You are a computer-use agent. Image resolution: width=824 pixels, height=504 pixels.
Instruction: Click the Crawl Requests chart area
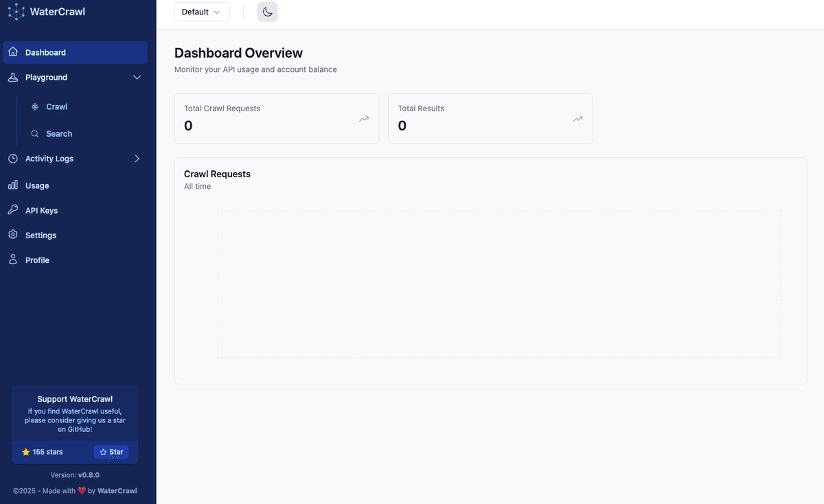(x=499, y=284)
